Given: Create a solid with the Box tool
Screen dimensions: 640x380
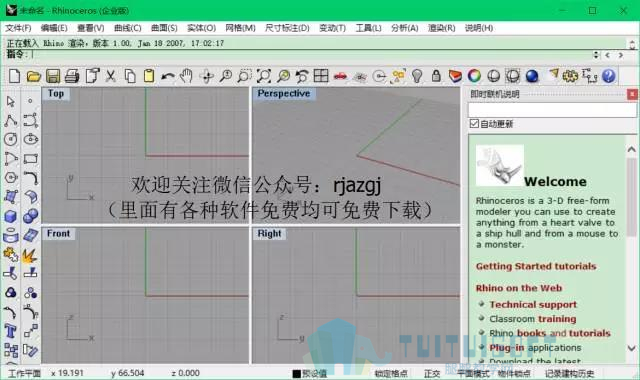Looking at the screenshot, I should coord(11,216).
